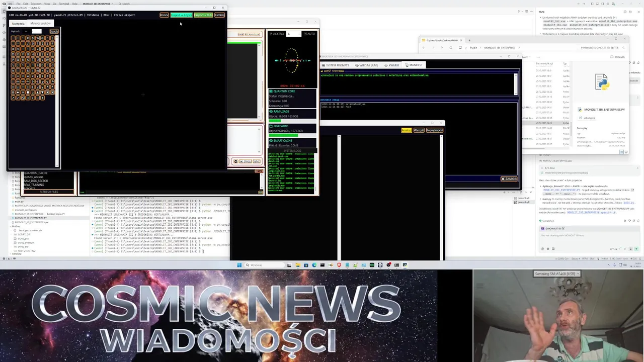Click the SMART CACHE panel icon
Screen dimensions: 644x362
(271, 141)
